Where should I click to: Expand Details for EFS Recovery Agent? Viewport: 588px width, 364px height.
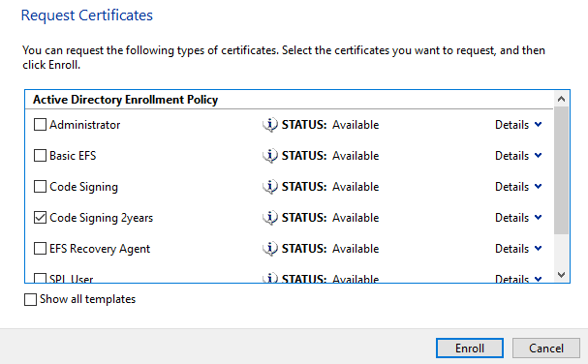coord(518,249)
